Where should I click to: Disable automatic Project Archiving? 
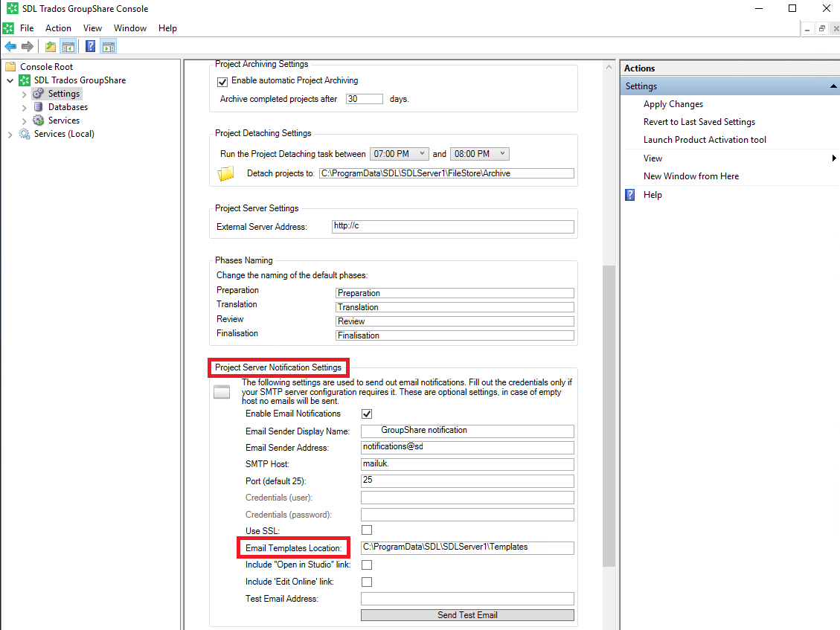tap(222, 81)
